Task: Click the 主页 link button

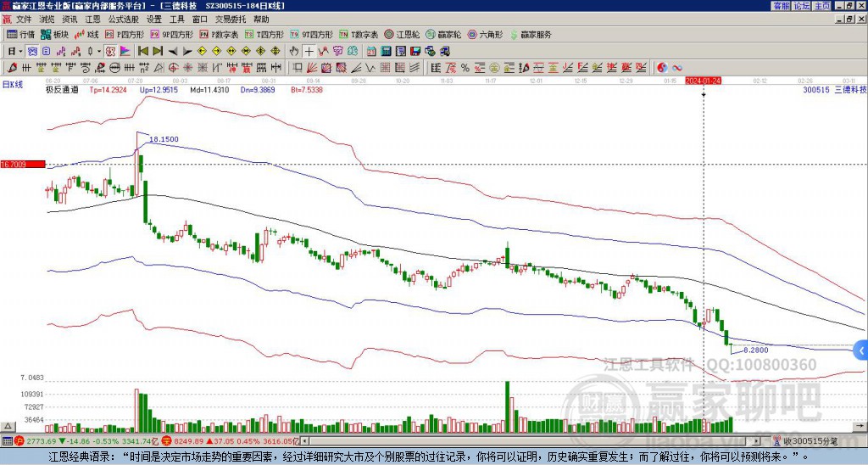Action: pos(822,6)
